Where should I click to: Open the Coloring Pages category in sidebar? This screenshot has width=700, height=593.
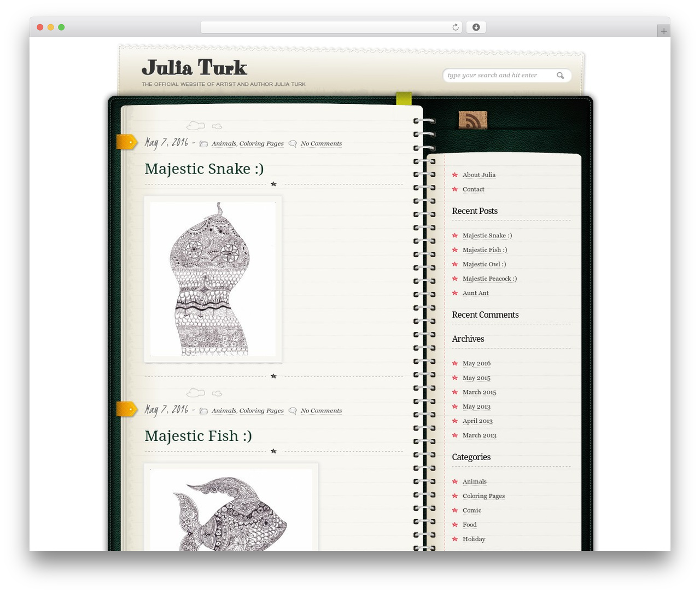pyautogui.click(x=483, y=496)
